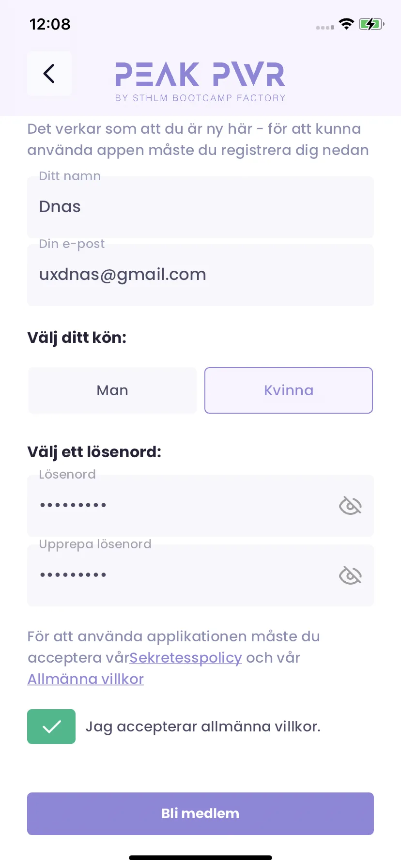This screenshot has height=868, width=401.
Task: Open the Allmänna villkor link
Action: (x=86, y=679)
